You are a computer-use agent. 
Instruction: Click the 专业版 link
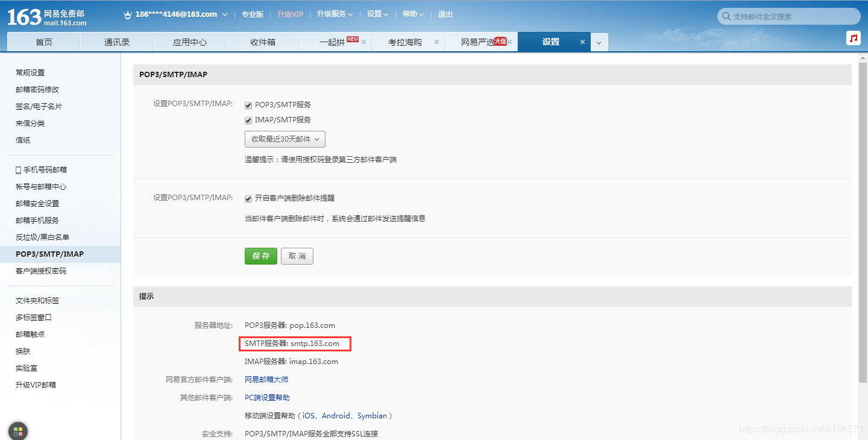253,14
